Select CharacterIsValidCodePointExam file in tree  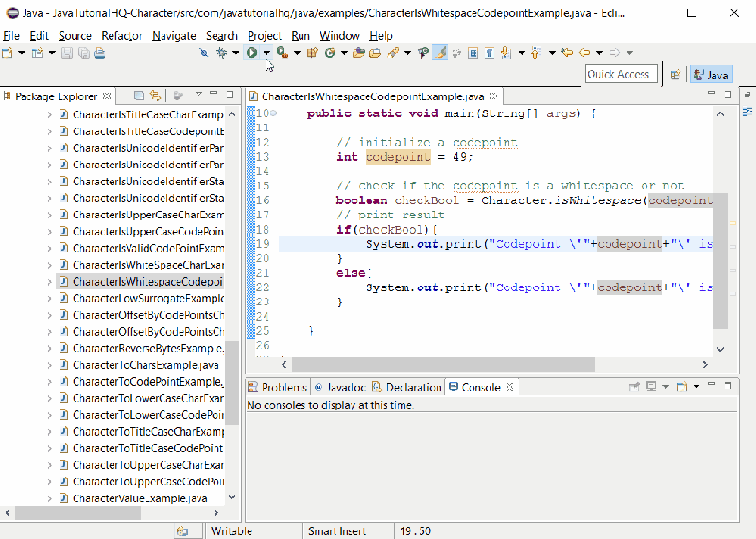(141, 248)
